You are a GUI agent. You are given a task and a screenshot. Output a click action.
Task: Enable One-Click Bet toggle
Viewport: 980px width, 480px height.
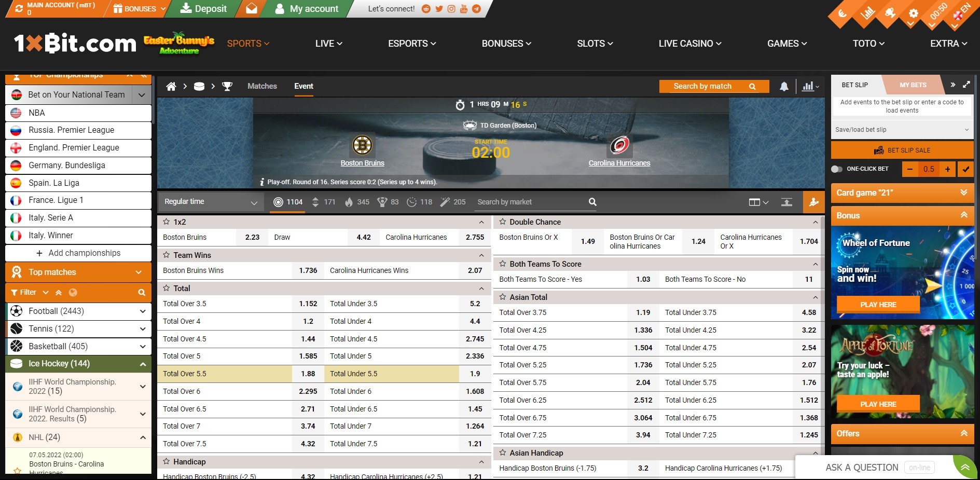tap(836, 169)
